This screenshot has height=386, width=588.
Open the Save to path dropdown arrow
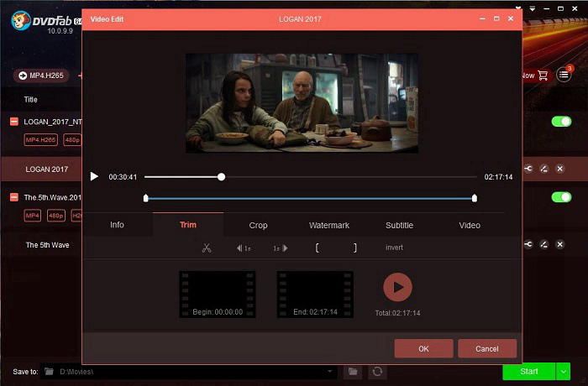coord(329,372)
